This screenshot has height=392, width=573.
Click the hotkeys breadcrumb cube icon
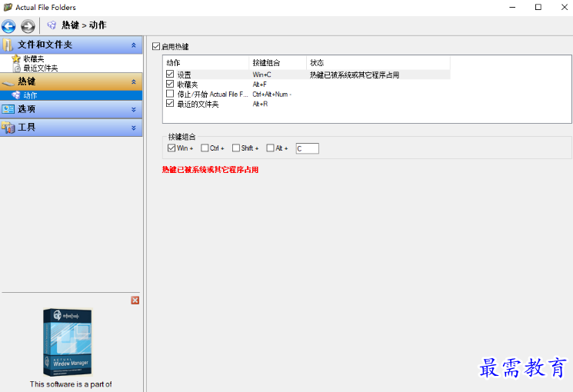[52, 25]
